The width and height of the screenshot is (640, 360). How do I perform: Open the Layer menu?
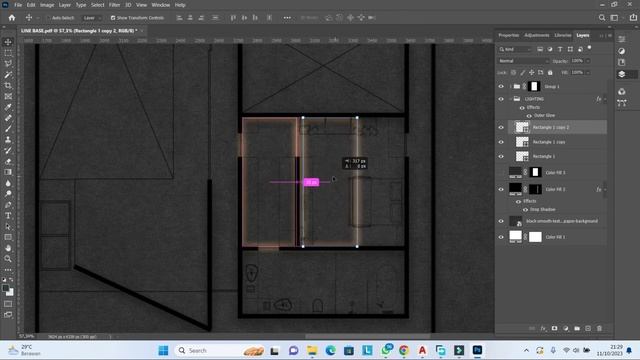64,5
